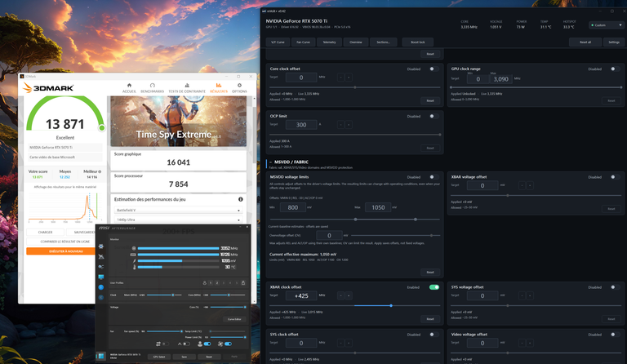Toggle SYS clock offset switch

click(x=434, y=335)
